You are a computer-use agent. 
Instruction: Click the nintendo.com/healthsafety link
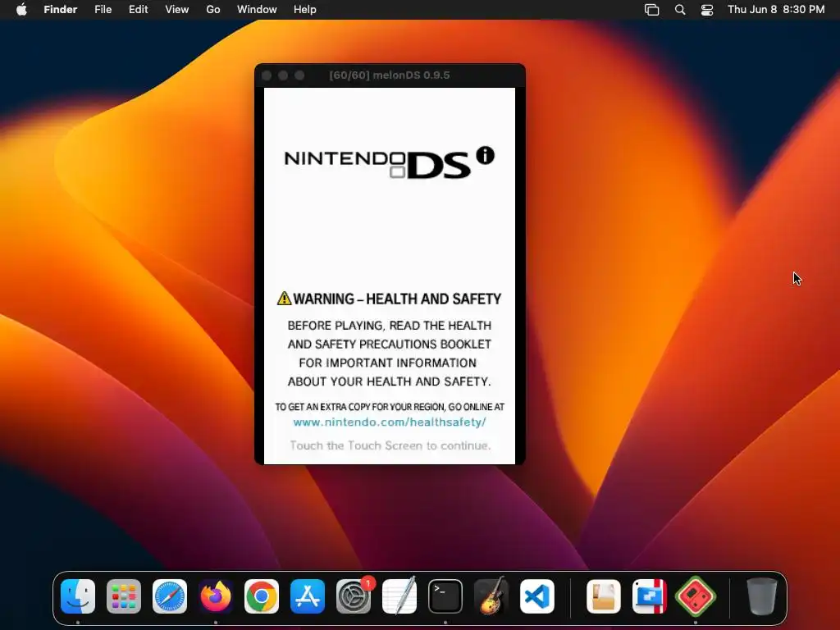(x=390, y=422)
